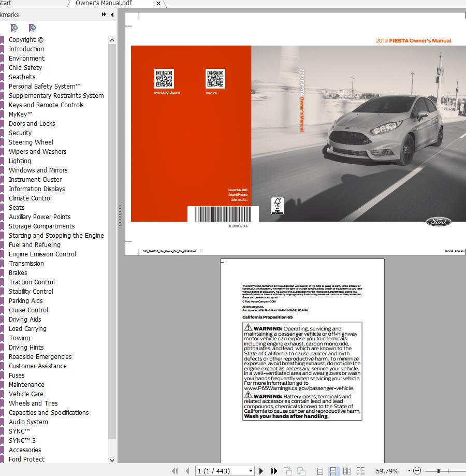Screen dimensions: 466x476
Task: Zoom out with the minus button
Action: [417, 471]
